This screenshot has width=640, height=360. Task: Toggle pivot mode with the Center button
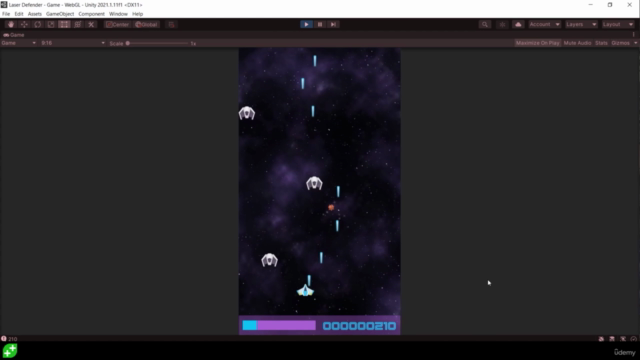(117, 24)
